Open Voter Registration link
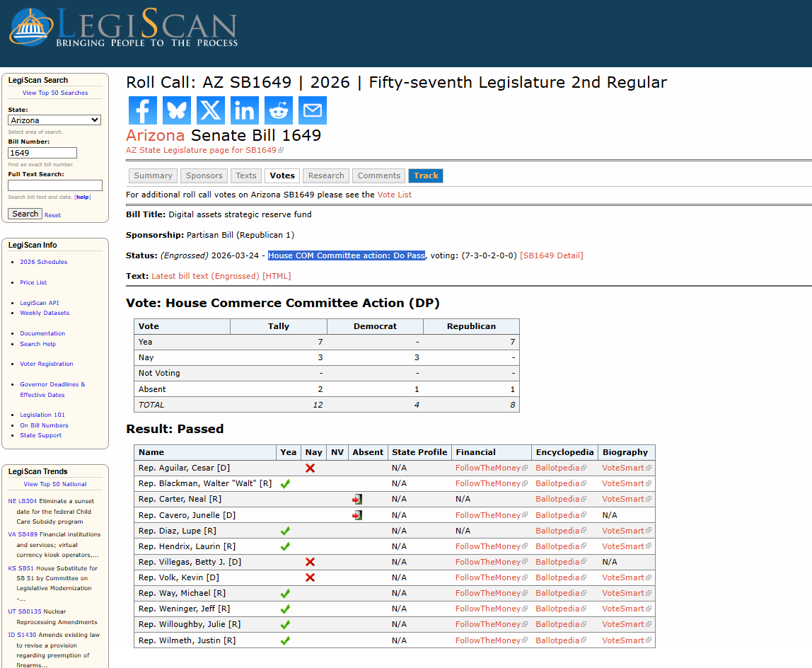812x668 pixels. 47,364
